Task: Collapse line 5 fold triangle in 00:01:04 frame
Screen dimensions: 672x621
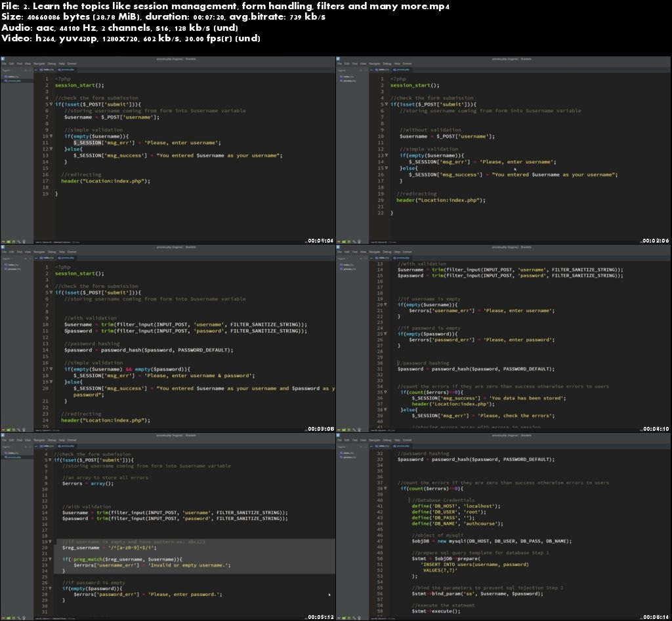Action: coord(51,104)
